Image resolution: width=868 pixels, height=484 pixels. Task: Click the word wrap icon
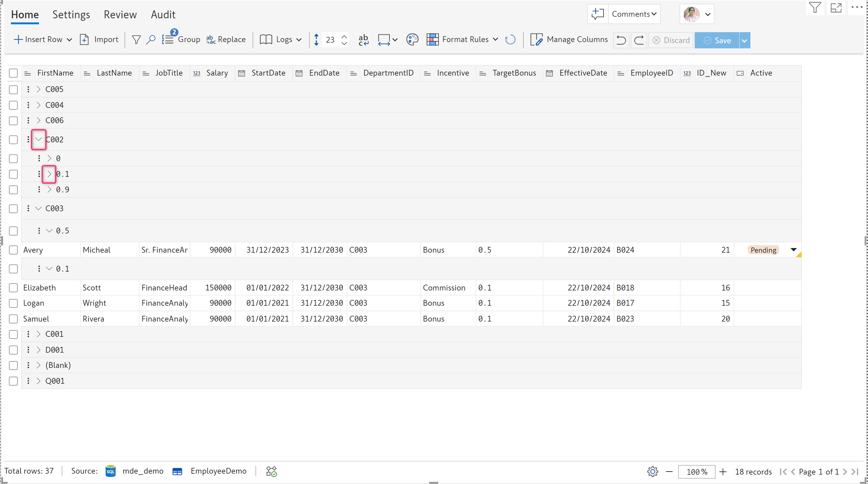tap(363, 40)
